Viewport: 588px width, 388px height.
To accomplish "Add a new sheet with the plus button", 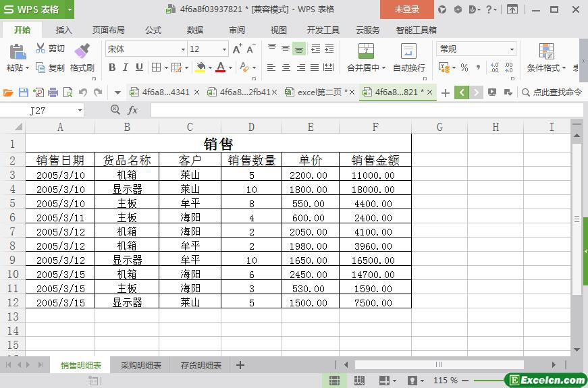I will [x=240, y=365].
